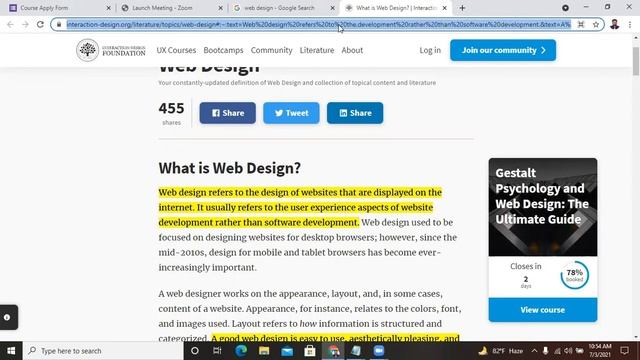Close the Course Apply Form tab

click(109, 8)
